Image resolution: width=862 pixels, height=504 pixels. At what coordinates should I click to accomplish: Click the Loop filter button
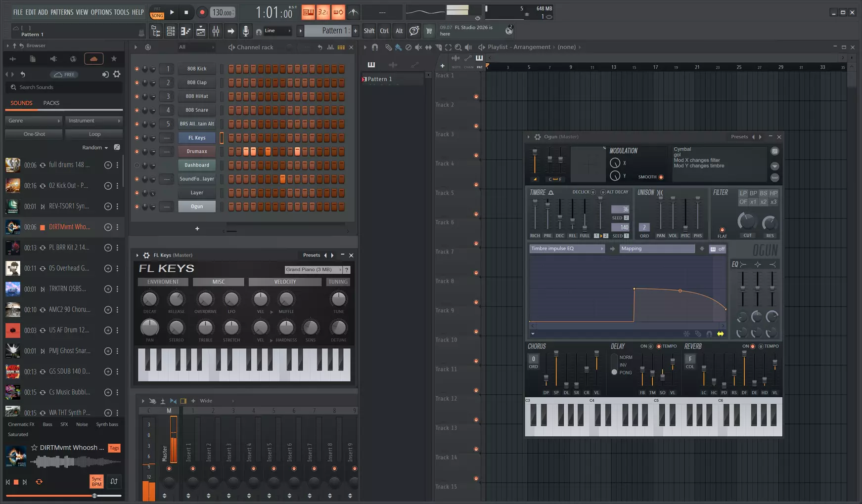94,134
